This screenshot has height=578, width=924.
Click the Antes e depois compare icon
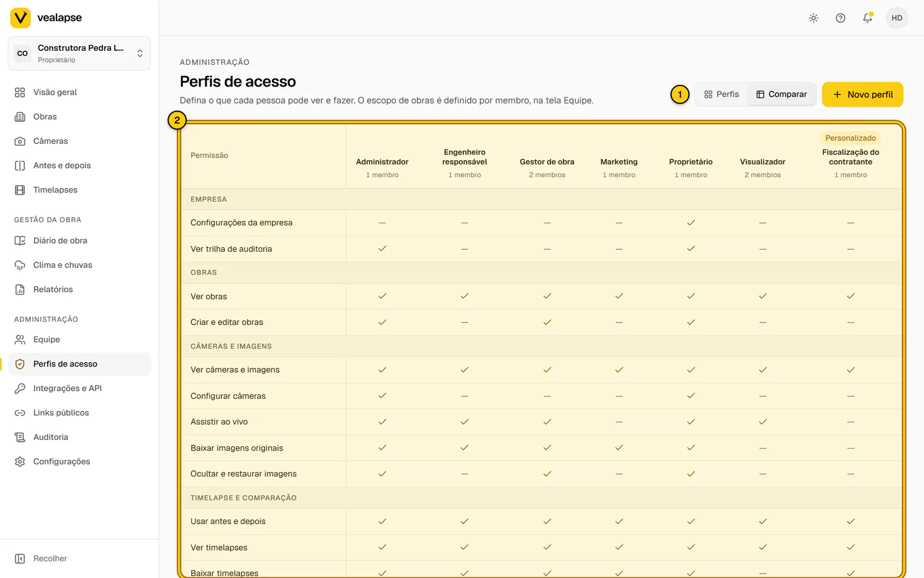pos(20,166)
